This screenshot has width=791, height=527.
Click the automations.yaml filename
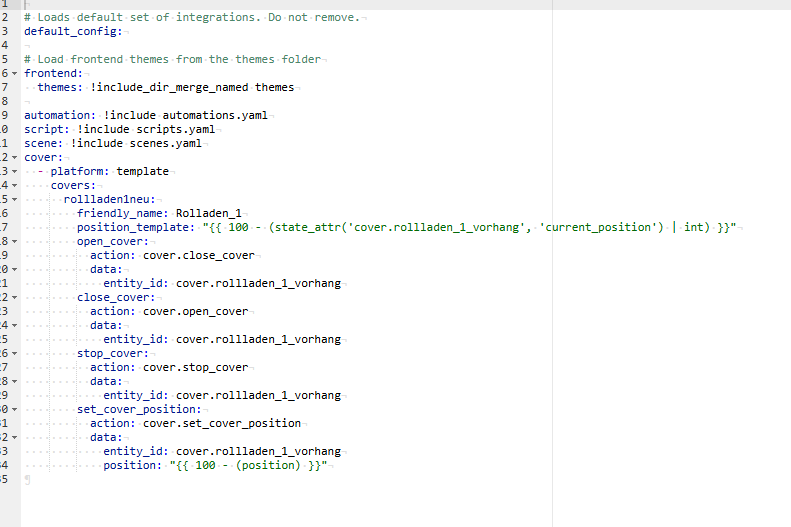tap(215, 115)
